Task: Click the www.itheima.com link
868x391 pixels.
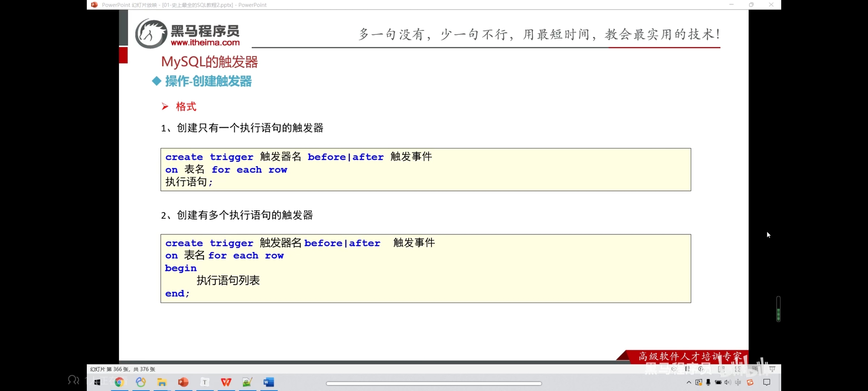Action: [x=205, y=43]
